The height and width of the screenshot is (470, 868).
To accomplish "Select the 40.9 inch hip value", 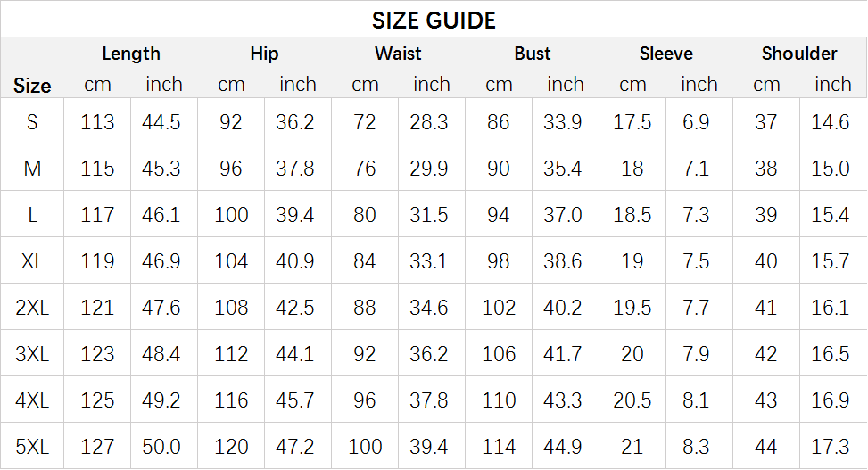I will (x=295, y=261).
